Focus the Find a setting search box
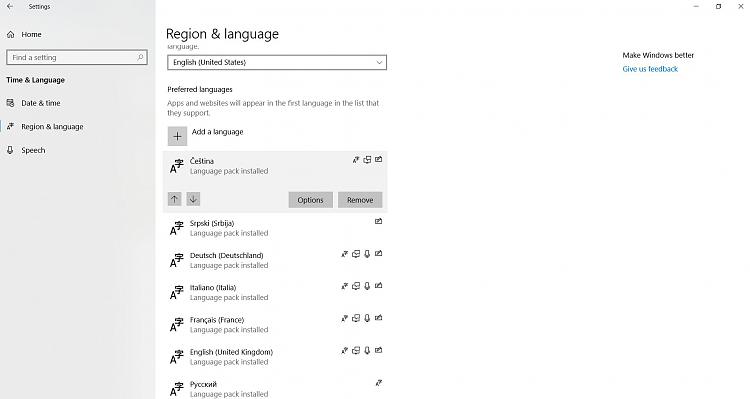This screenshot has width=750, height=399. [77, 57]
